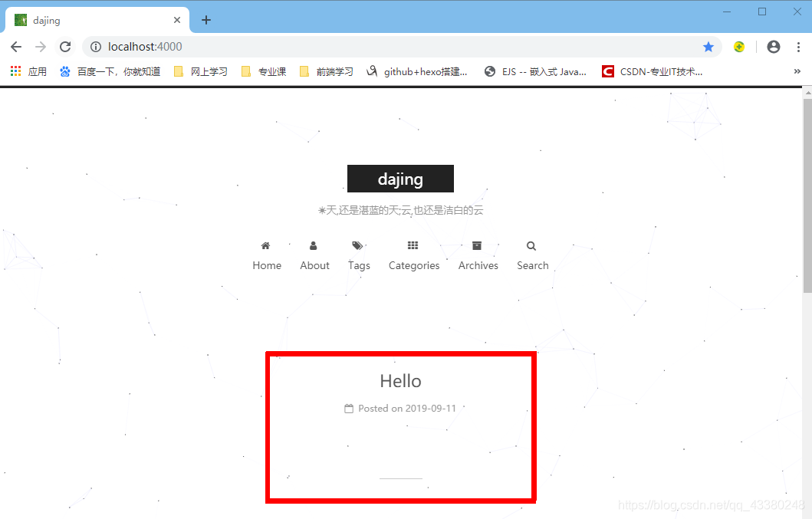Click the browser forward arrow

(x=41, y=47)
